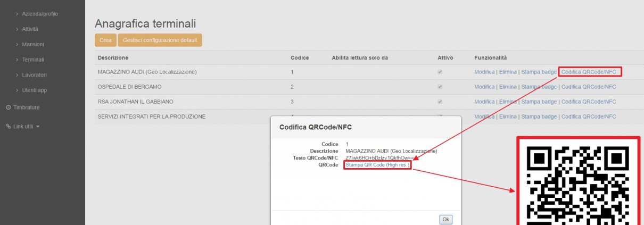Screen dimensions: 644x225
Task: Click Modifica for SERVIZI INTEGRATI row
Action: tap(484, 116)
